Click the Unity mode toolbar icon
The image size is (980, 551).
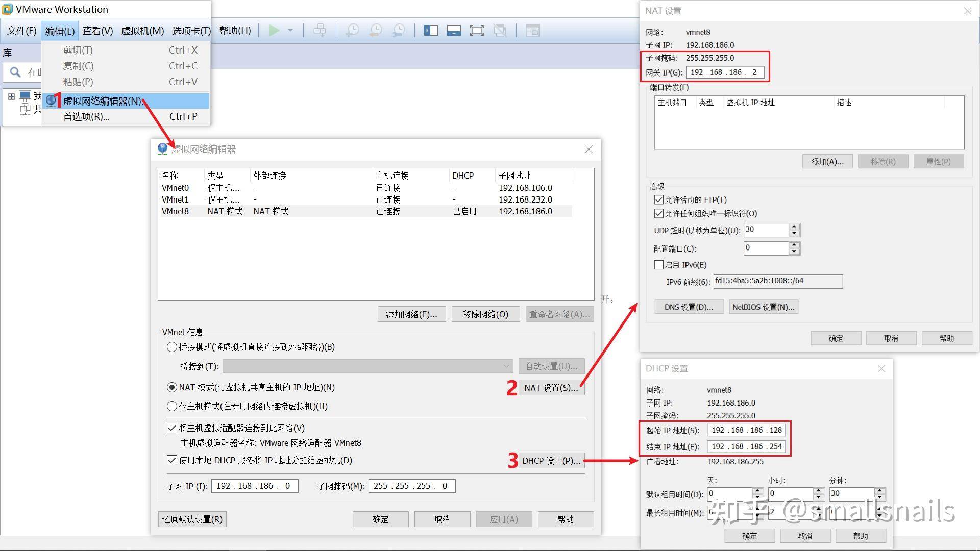click(500, 31)
